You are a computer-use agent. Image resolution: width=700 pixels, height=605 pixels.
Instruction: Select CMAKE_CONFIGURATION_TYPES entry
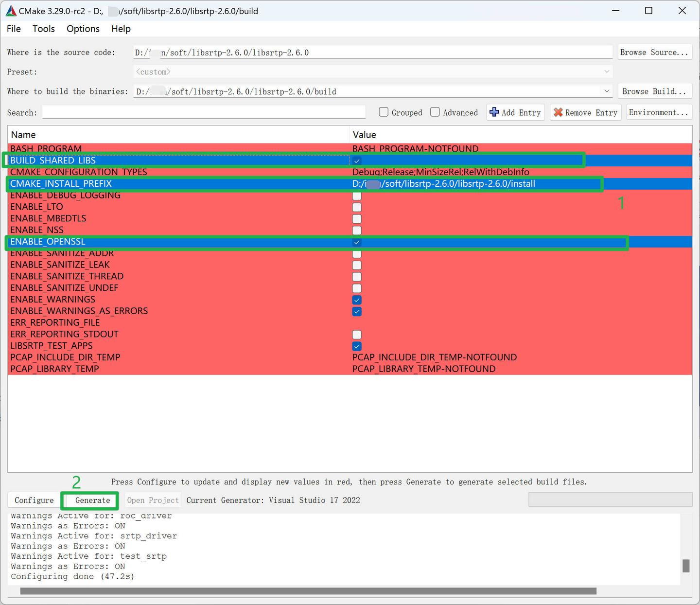78,172
